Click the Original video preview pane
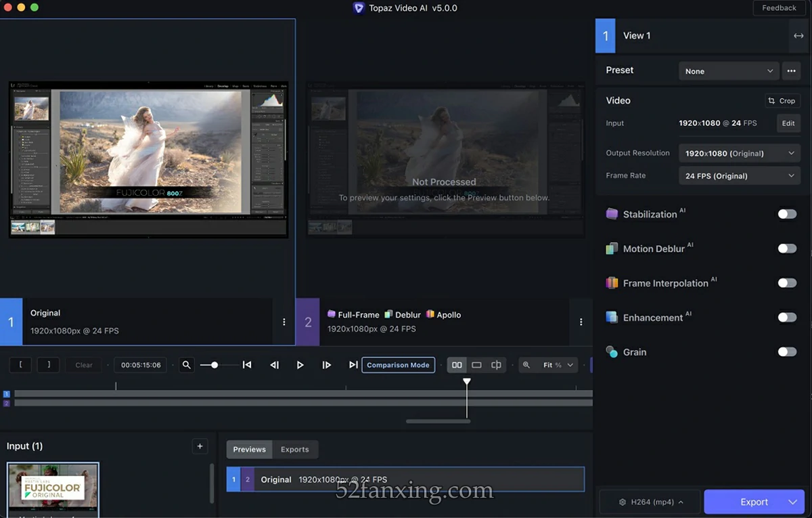 pyautogui.click(x=148, y=160)
